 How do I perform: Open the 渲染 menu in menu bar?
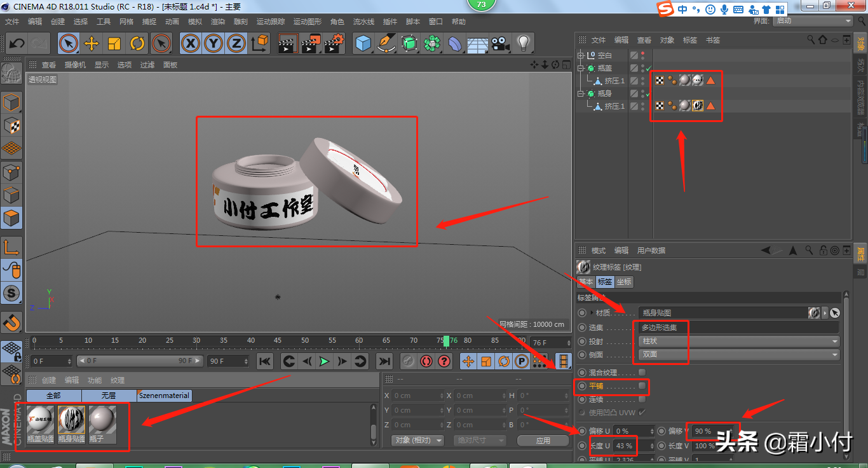pos(217,22)
